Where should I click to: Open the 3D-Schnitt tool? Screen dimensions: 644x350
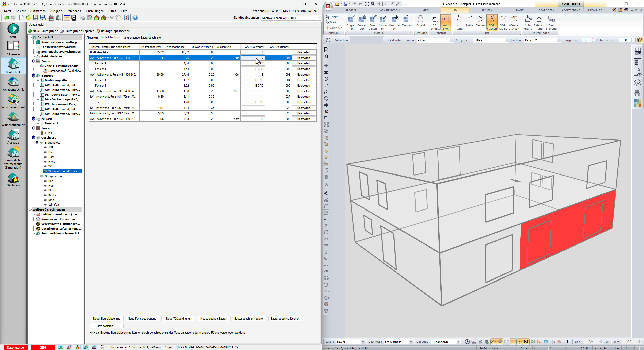435,23
